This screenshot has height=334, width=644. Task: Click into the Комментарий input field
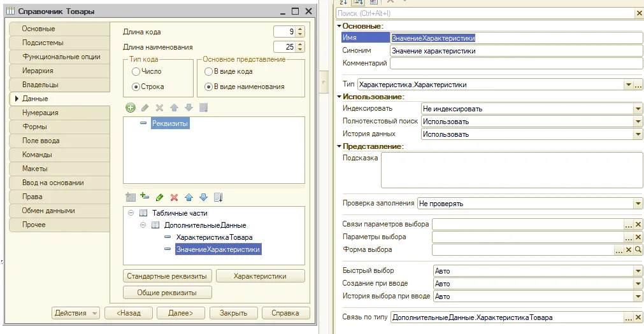(x=516, y=64)
